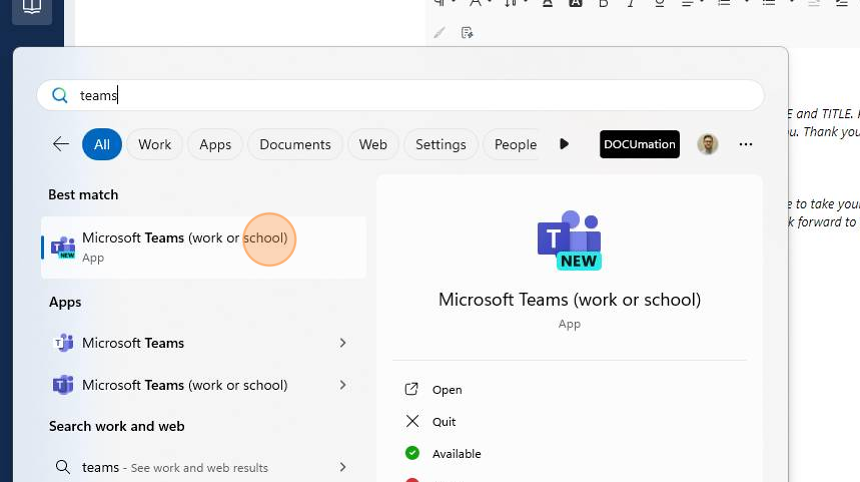Expand chevron for Apps Microsoft Teams (work or school)
Screen dimensions: 860x482
[343, 385]
